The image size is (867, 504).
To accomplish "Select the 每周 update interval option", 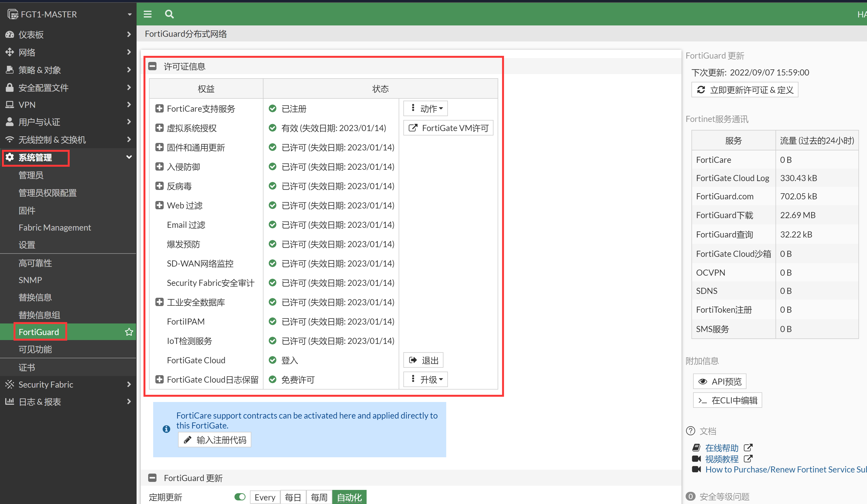I will (319, 497).
